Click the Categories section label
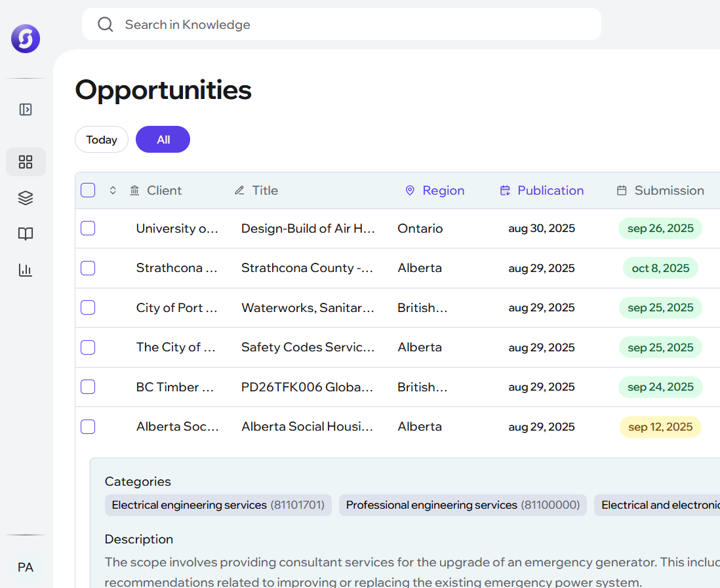 [x=138, y=482]
